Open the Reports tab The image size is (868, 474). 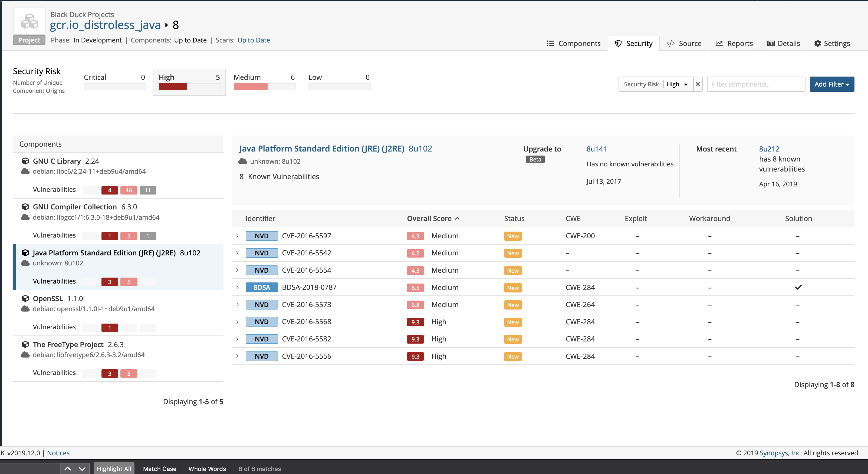click(x=734, y=43)
